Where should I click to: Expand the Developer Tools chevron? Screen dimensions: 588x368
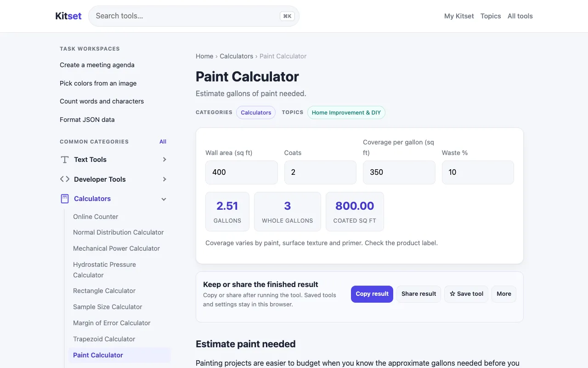[x=164, y=179]
